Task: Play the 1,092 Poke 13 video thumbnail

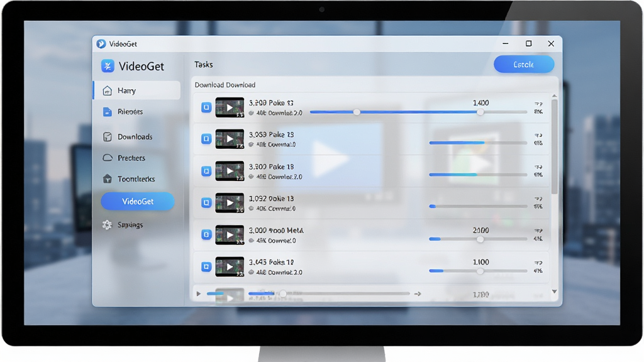Action: (230, 203)
